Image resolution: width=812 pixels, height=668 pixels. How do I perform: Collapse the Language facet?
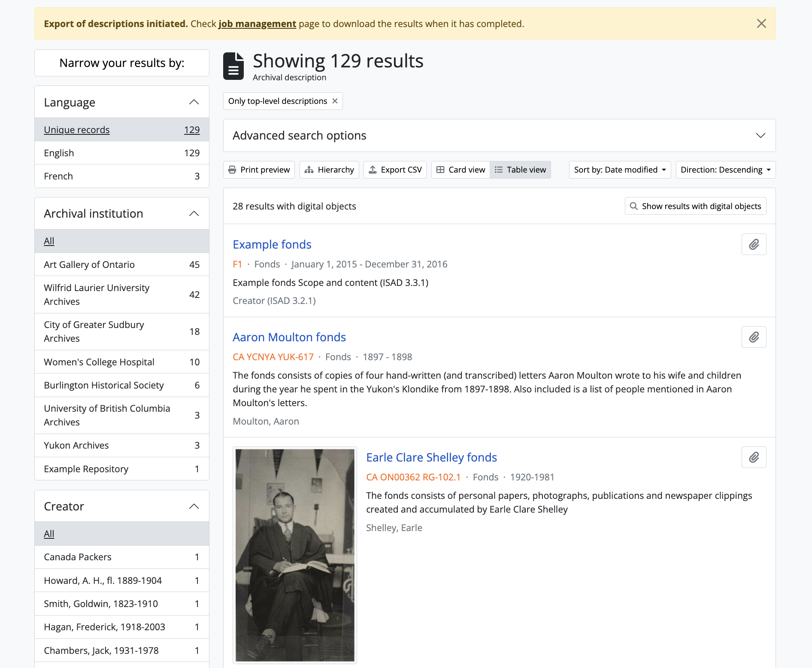pyautogui.click(x=194, y=102)
